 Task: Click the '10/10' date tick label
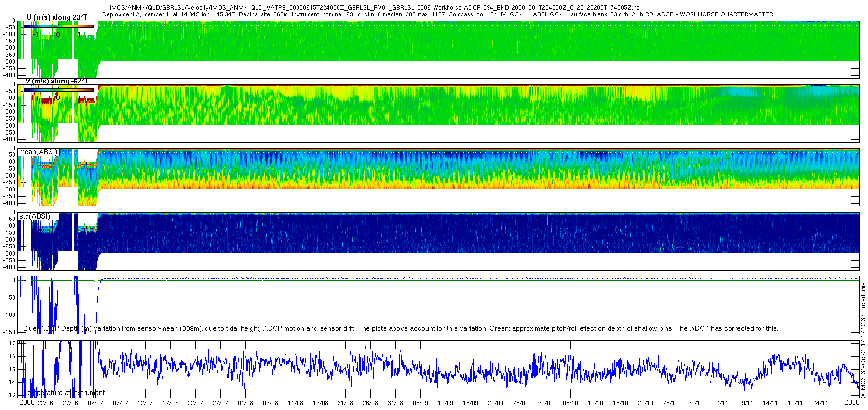pos(596,403)
